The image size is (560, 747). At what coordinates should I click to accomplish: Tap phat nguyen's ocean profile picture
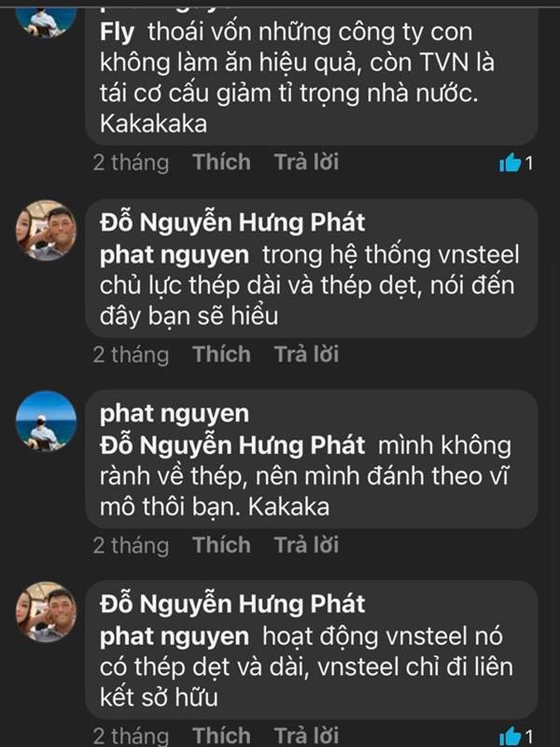47,420
